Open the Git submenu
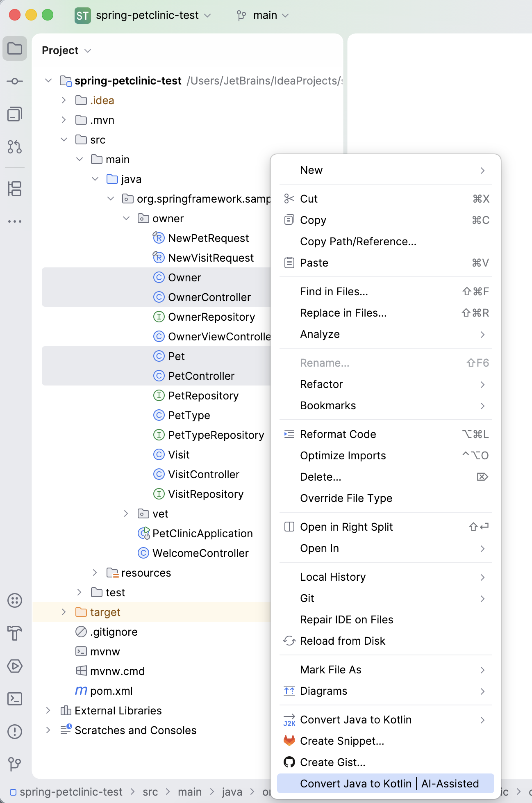 click(386, 598)
